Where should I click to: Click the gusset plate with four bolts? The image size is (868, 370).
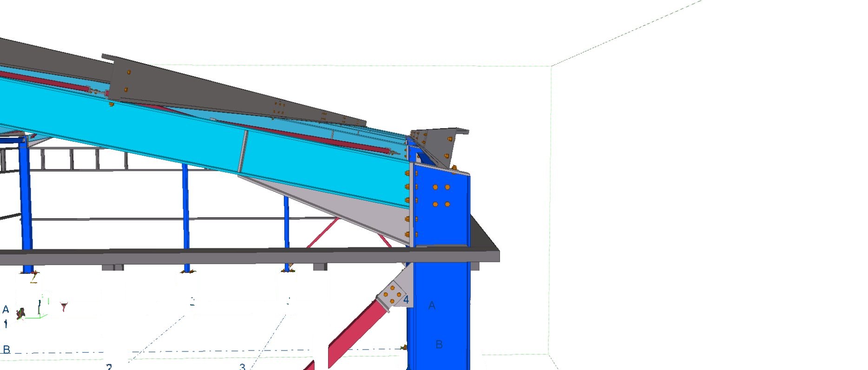(393, 292)
